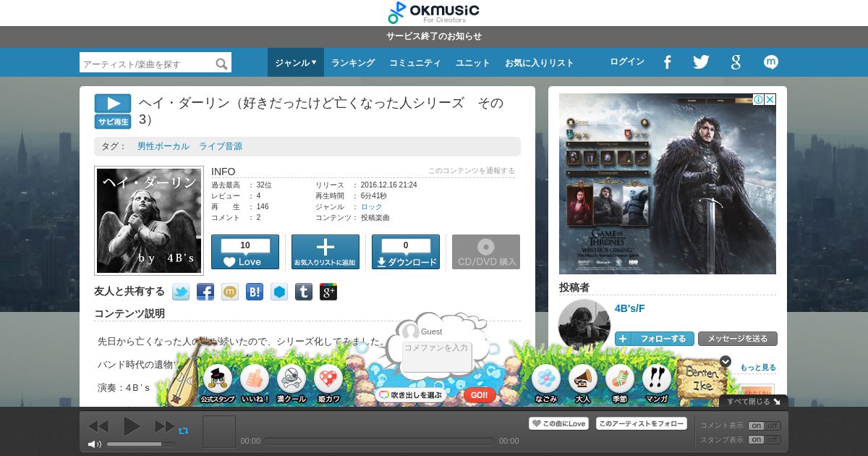Share on Tumblr icon

[x=304, y=292]
